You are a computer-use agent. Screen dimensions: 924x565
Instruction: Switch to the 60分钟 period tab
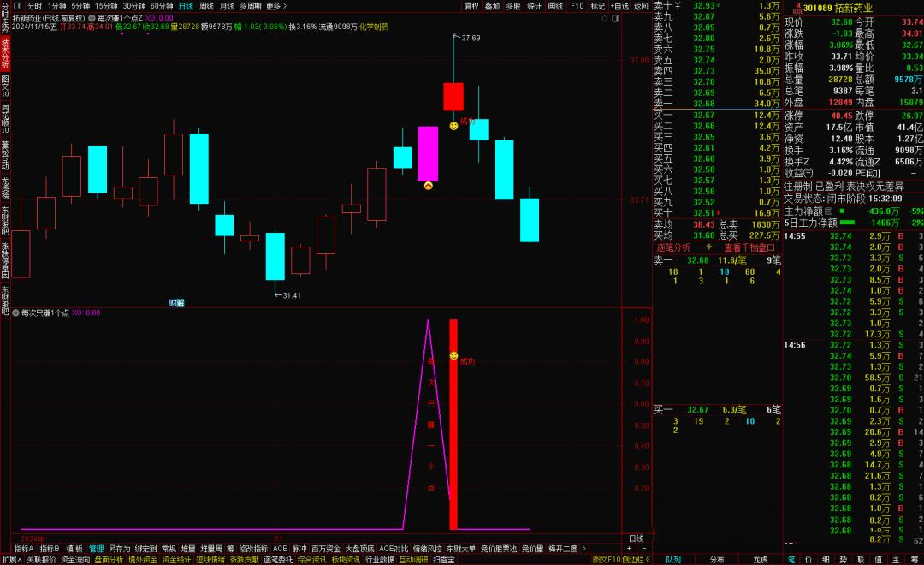[x=162, y=5]
